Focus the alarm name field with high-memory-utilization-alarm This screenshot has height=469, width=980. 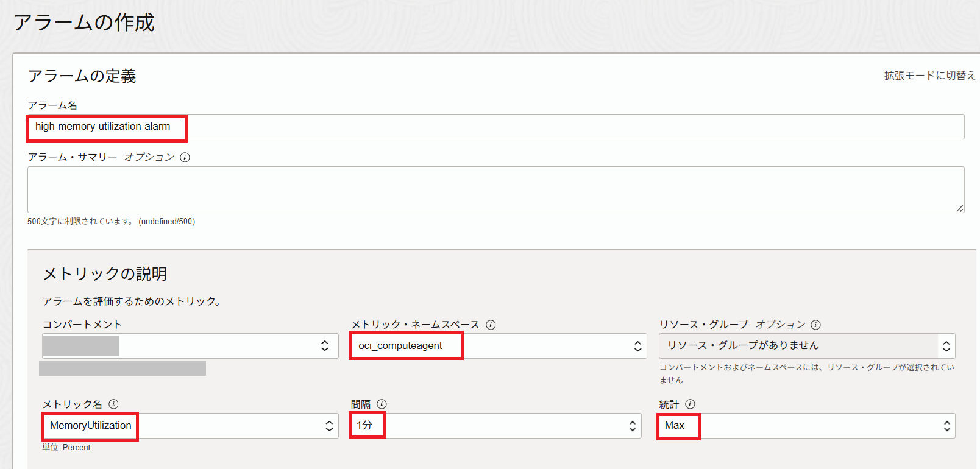[x=495, y=127]
